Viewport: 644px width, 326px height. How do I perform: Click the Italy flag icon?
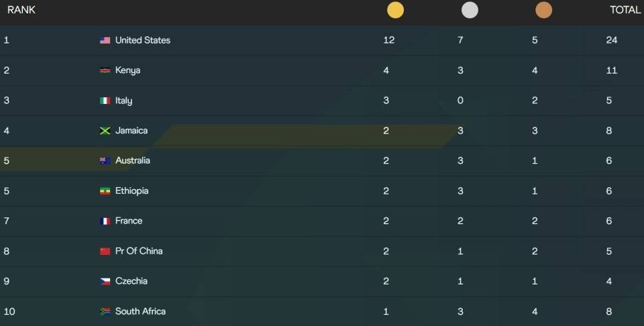click(x=105, y=101)
